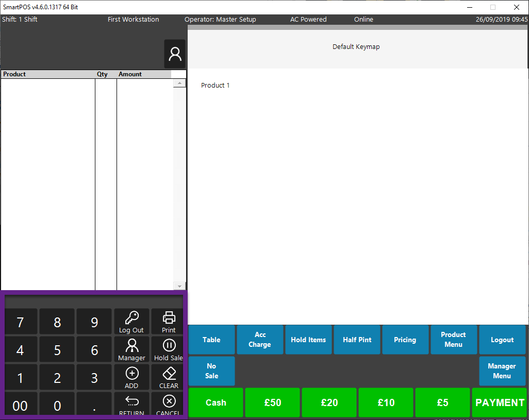Open the operator profile icon

175,54
